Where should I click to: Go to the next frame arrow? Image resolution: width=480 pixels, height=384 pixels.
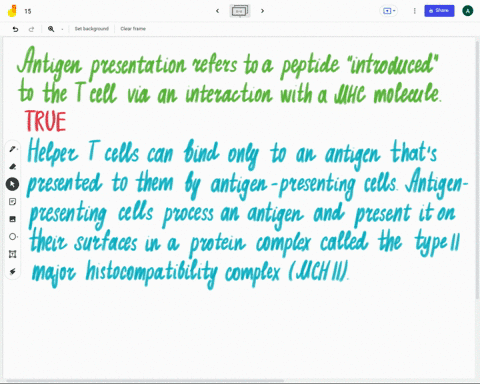(x=262, y=11)
